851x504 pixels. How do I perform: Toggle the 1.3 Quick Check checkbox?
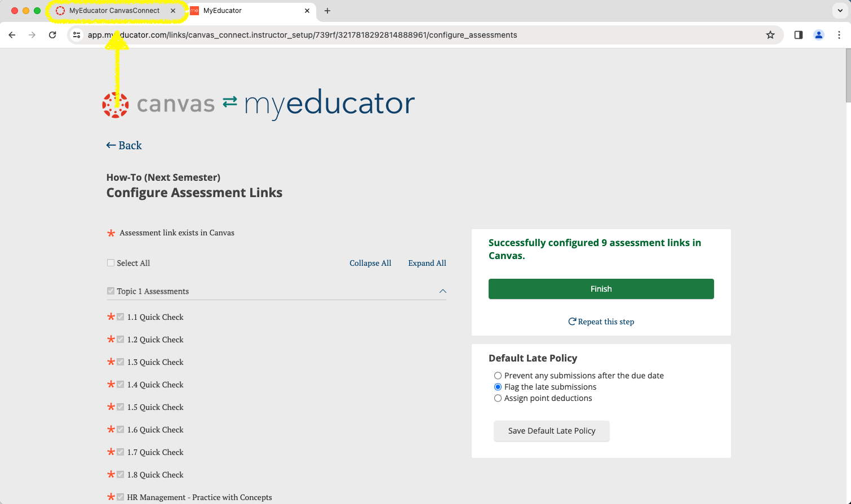(120, 362)
